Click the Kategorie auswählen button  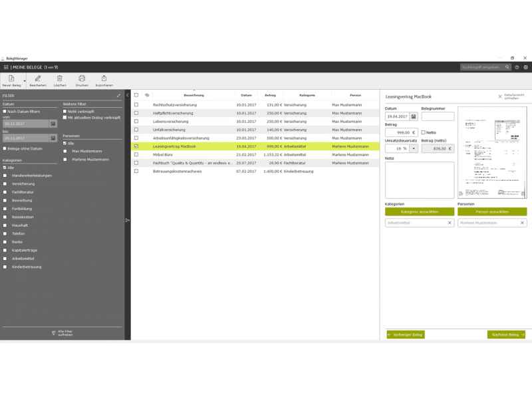419,211
